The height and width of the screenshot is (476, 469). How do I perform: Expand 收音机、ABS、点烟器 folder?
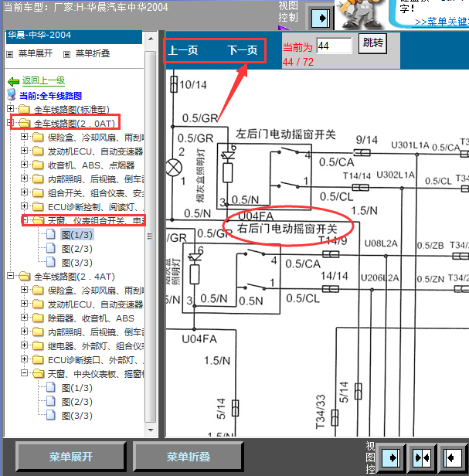point(24,165)
